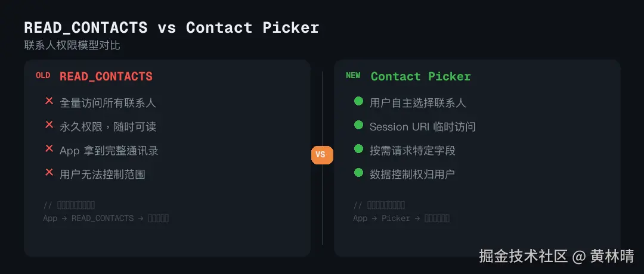644x274 pixels.
Task: Click the 掘金技术社区 @ 黄林晴 watermark
Action: (x=556, y=256)
